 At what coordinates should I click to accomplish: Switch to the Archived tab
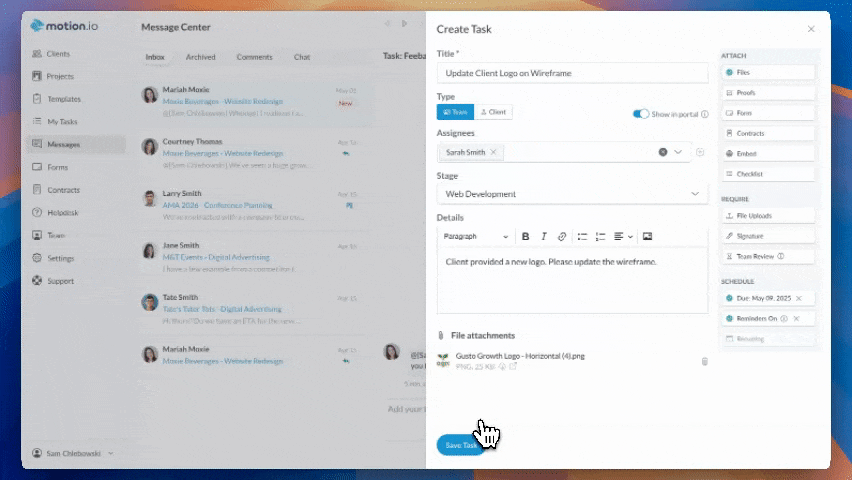click(x=201, y=57)
